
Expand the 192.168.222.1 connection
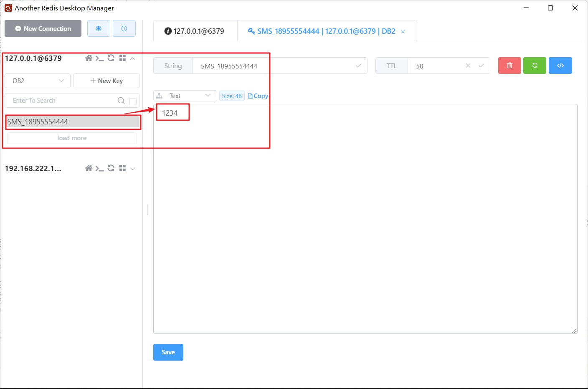click(133, 169)
